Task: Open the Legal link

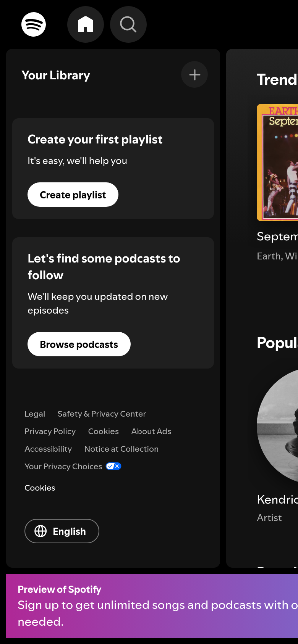Action: pos(35,414)
